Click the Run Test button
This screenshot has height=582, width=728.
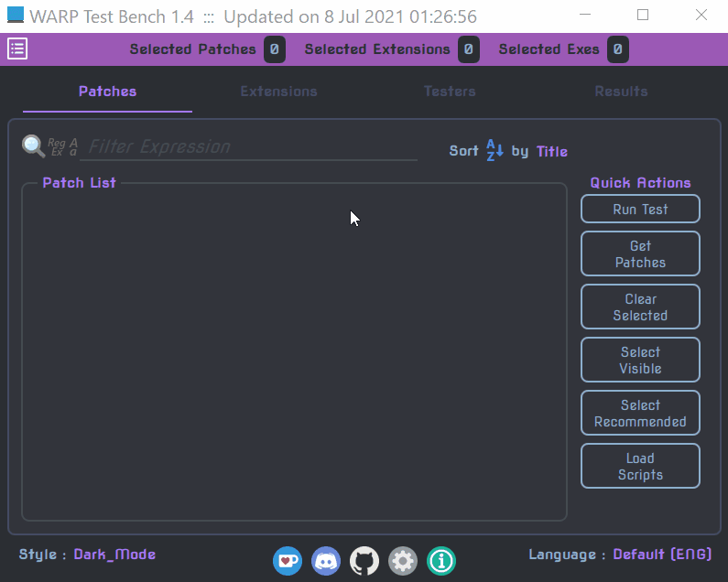(x=640, y=209)
